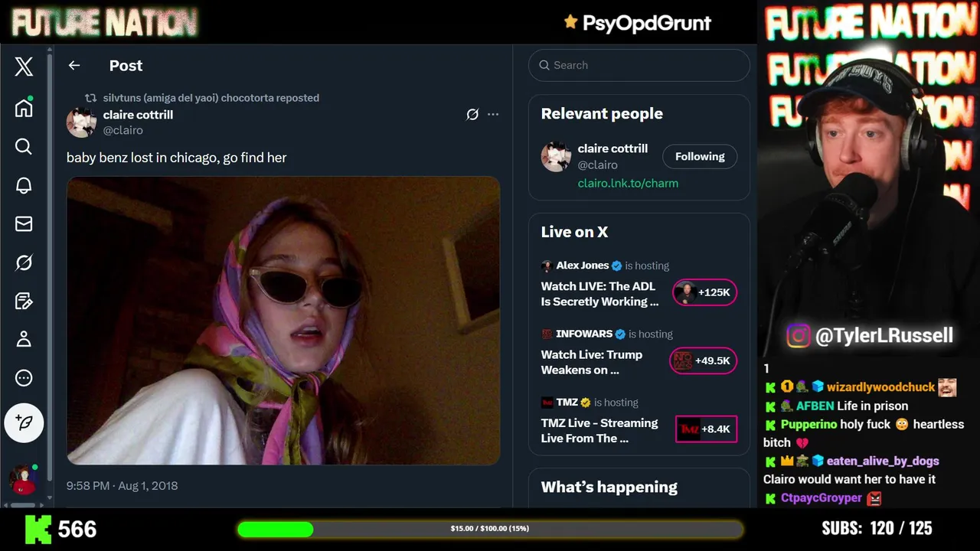Viewport: 980px width, 551px height.
Task: Click the Live on X heading
Action: click(x=574, y=232)
